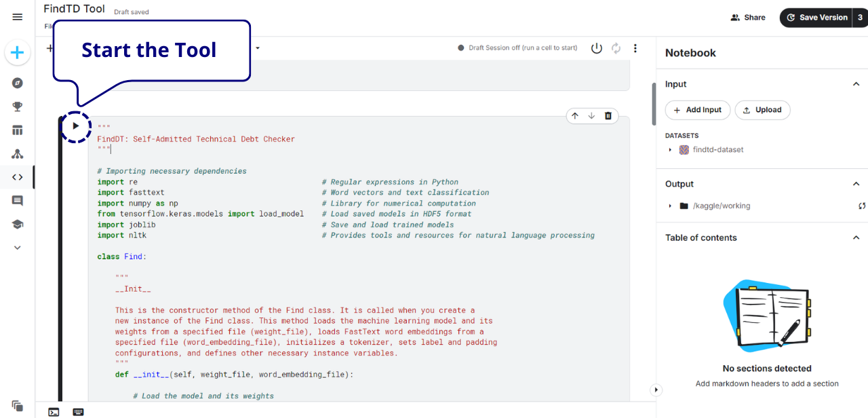Expand the /kaggle/working output folder

[671, 206]
